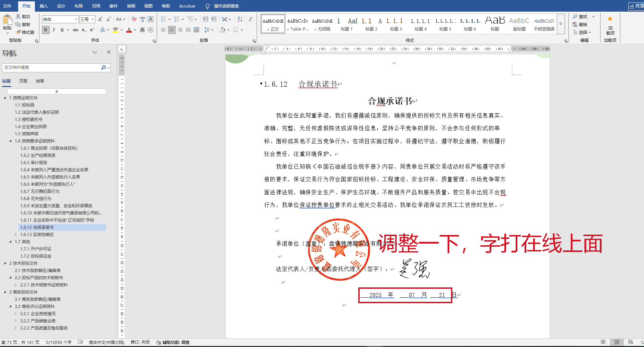Click the Replace (替换) icon
The image size is (644, 347).
(580, 24)
